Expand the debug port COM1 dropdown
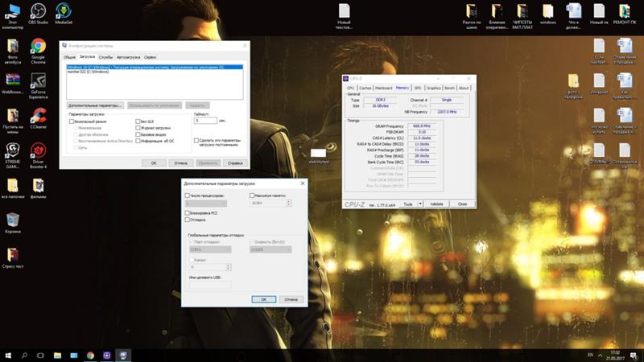 tap(210, 249)
